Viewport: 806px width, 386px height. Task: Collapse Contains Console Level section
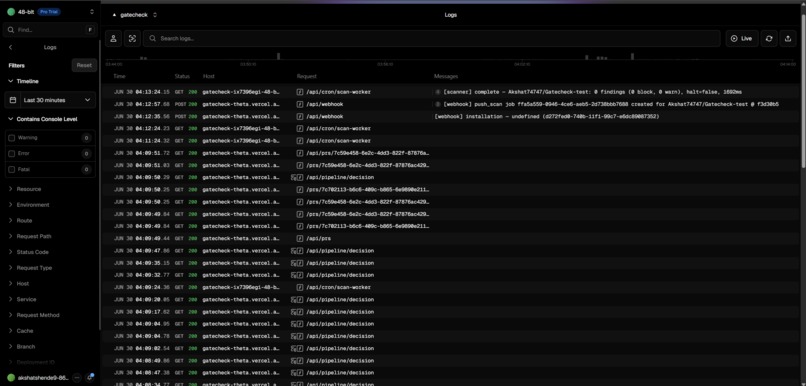[43, 119]
